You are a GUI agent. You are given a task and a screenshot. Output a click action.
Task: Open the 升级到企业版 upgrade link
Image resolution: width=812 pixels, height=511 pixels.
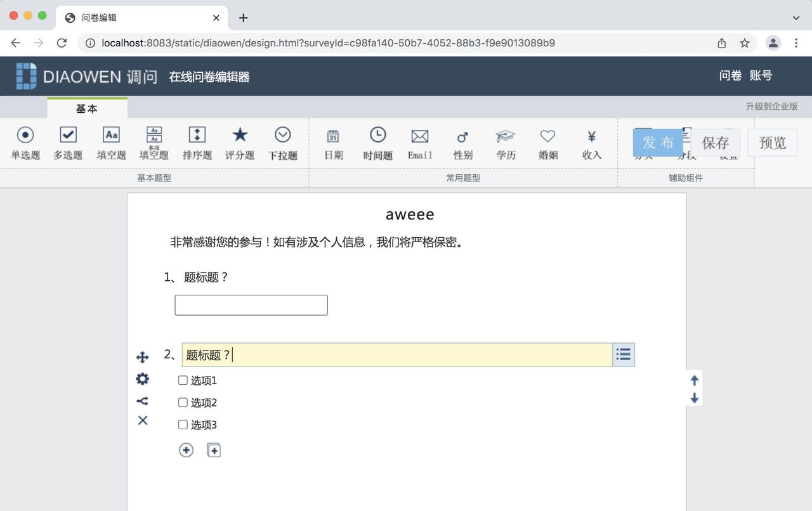(773, 107)
